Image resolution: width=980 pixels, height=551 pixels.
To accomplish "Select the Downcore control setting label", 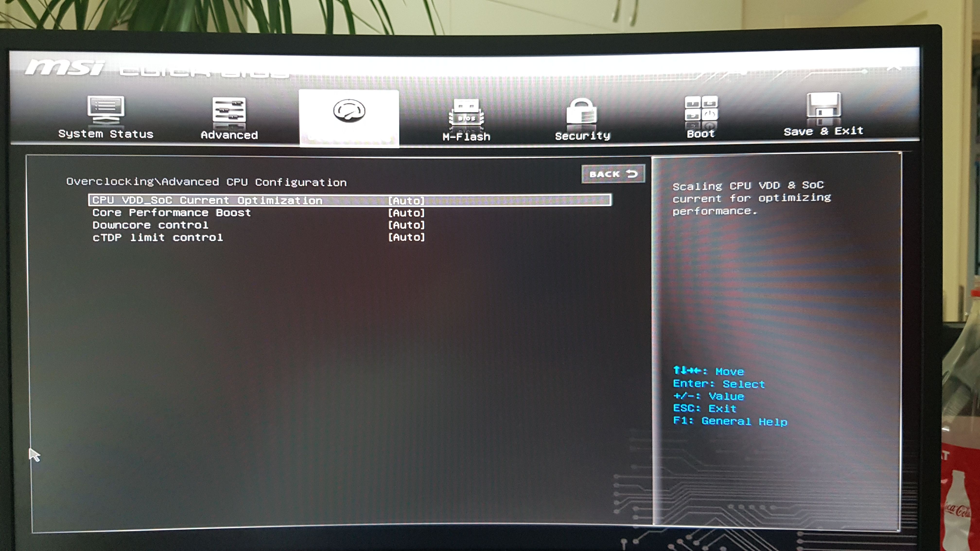I will 150,225.
